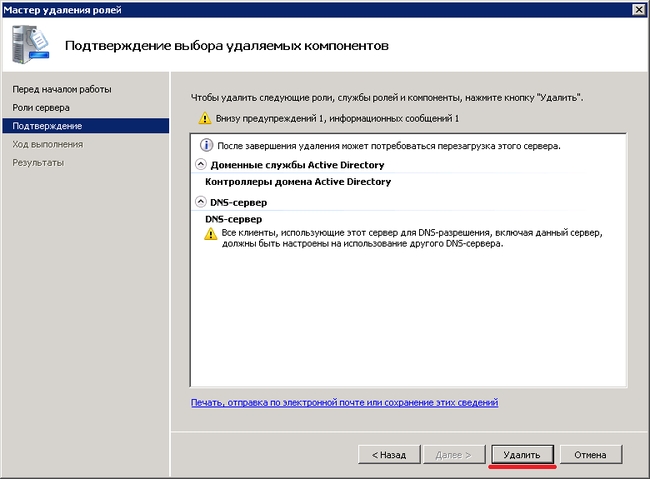Click the disabled Далее > button
650x479 pixels.
point(455,454)
